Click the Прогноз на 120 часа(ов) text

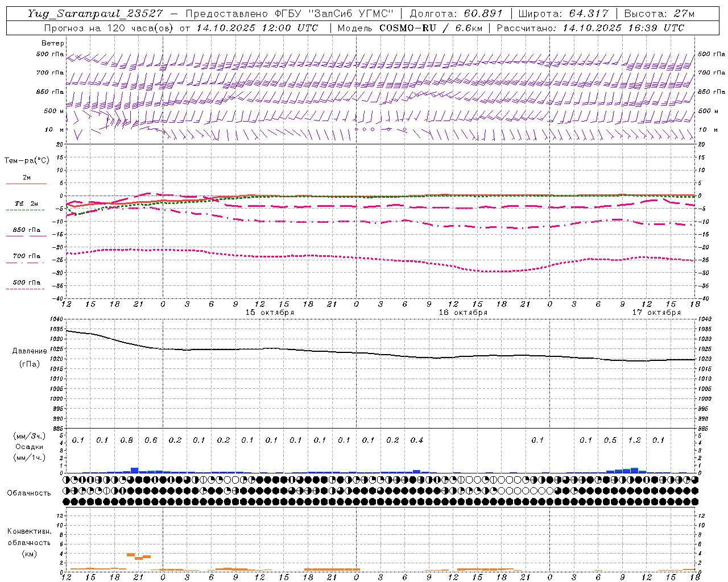110,28
